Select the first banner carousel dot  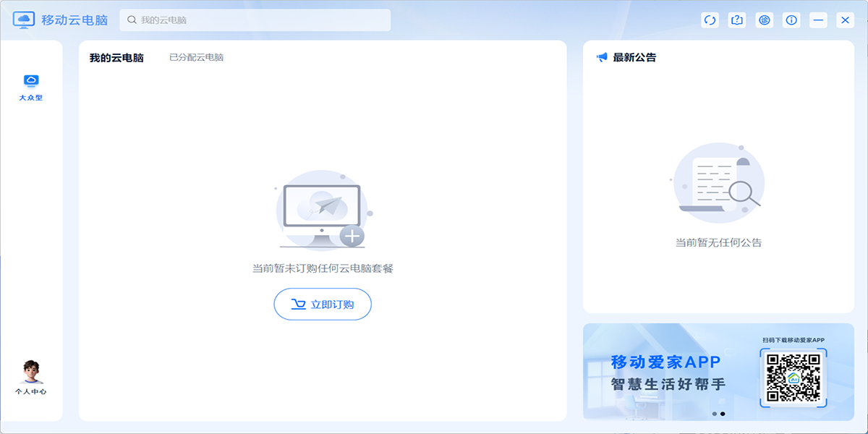click(x=715, y=414)
